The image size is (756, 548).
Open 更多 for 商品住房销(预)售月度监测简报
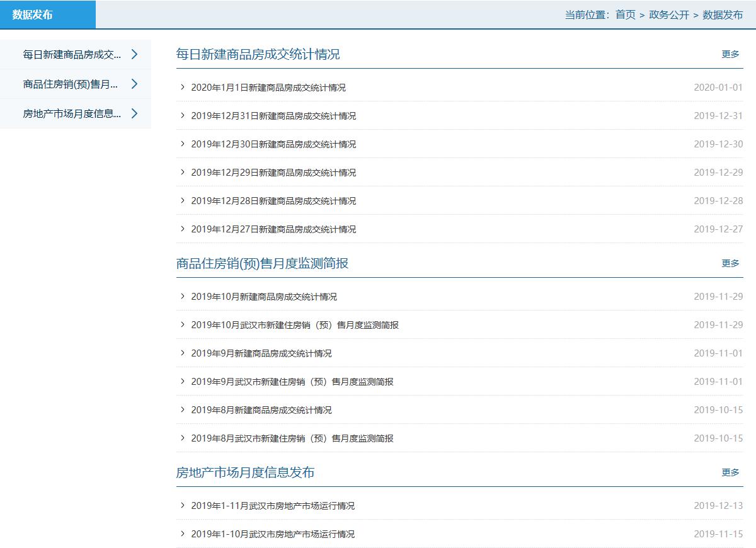pos(730,263)
